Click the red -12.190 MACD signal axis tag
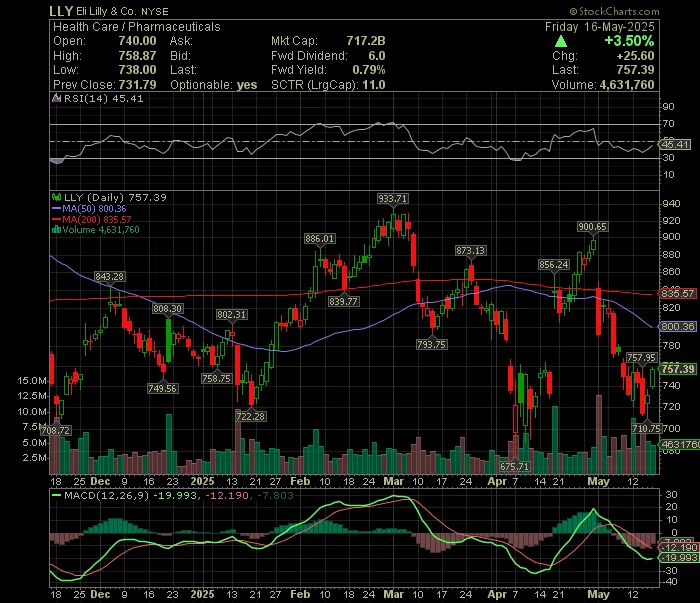This screenshot has height=603, width=700. 679,547
